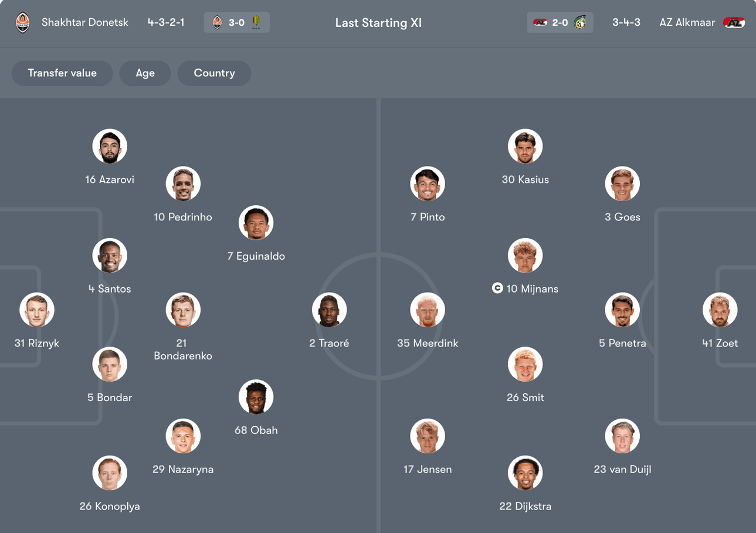Open Dijkstra's player photo
This screenshot has width=756, height=533.
pyautogui.click(x=526, y=473)
